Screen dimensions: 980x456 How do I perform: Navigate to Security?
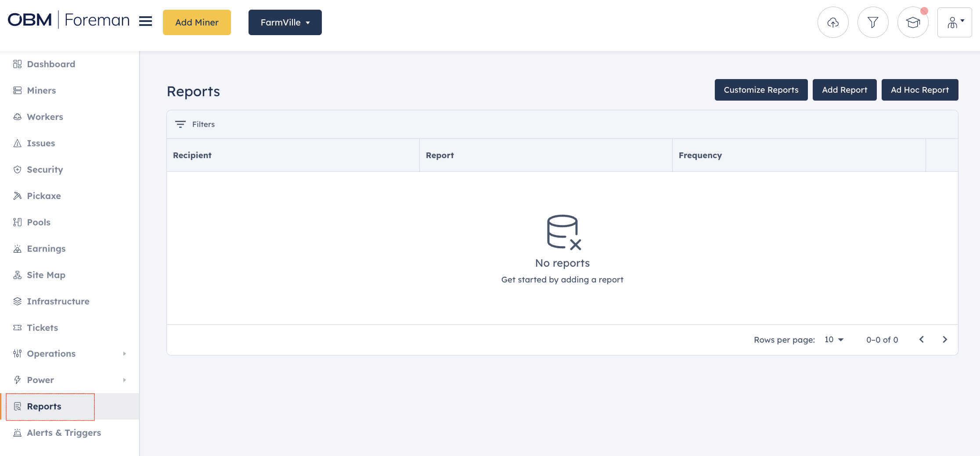(45, 170)
